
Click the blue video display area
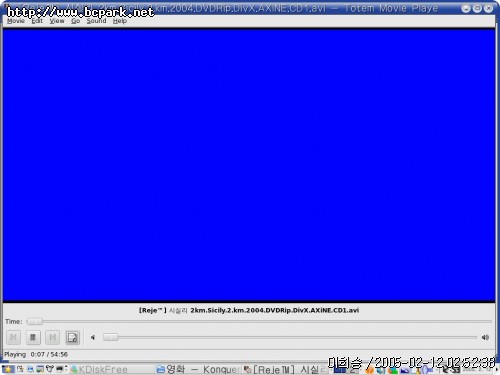coord(249,165)
